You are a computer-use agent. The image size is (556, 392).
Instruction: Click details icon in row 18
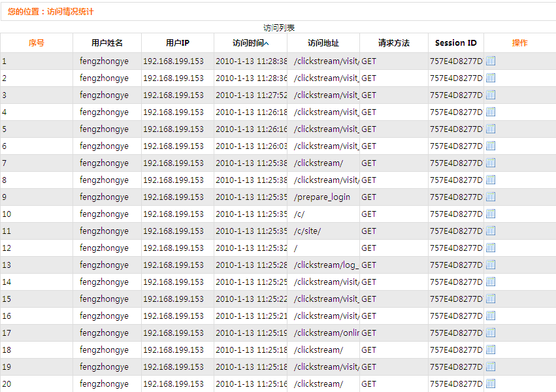[491, 350]
